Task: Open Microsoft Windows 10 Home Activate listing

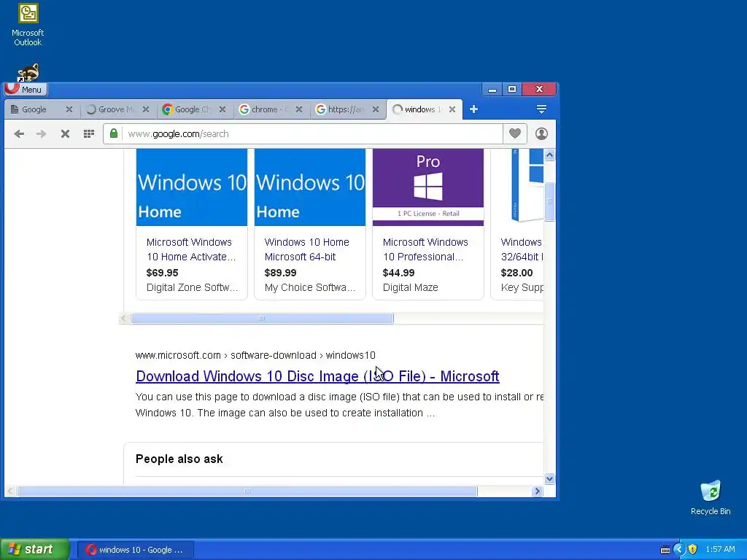Action: tap(191, 249)
